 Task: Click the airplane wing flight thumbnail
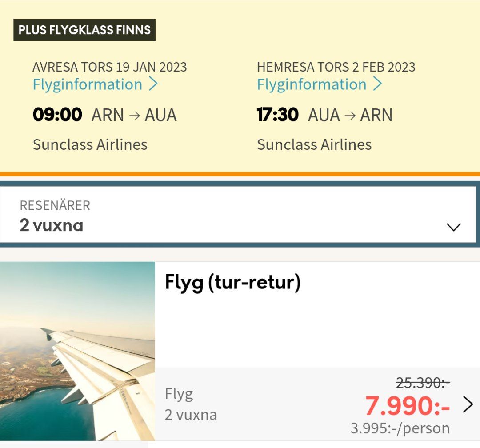(x=77, y=351)
